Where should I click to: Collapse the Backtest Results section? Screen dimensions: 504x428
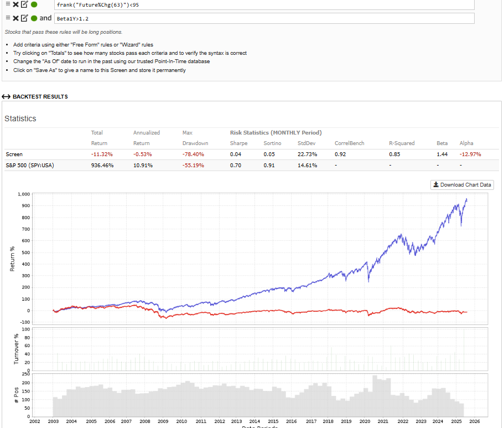point(40,97)
